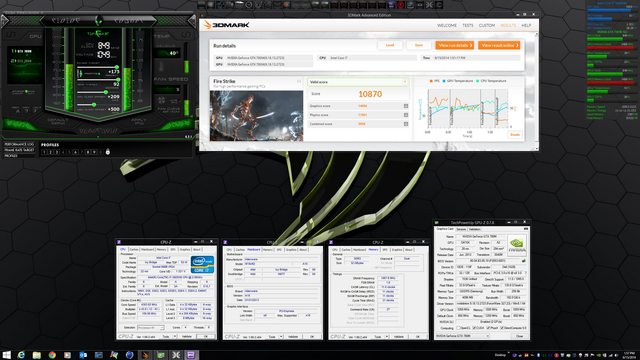This screenshot has height=360, width=640.
Task: Click the View run details button
Action: (x=454, y=45)
